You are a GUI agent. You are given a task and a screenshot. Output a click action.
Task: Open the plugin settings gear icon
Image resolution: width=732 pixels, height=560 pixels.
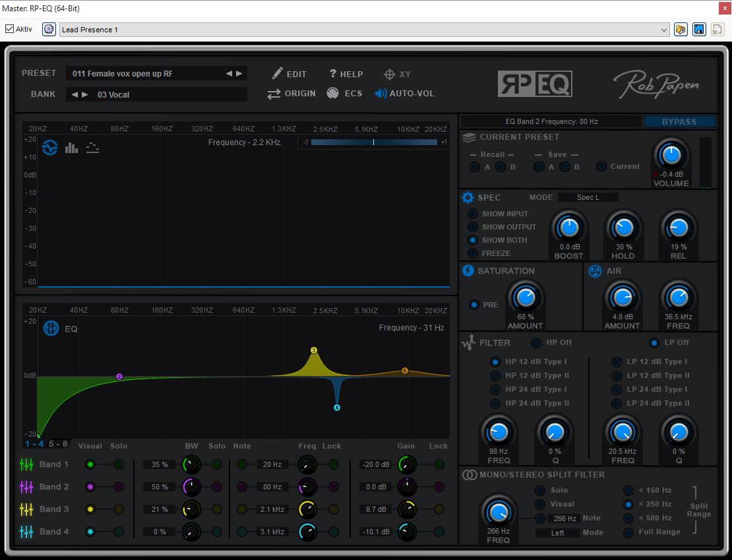click(49, 30)
